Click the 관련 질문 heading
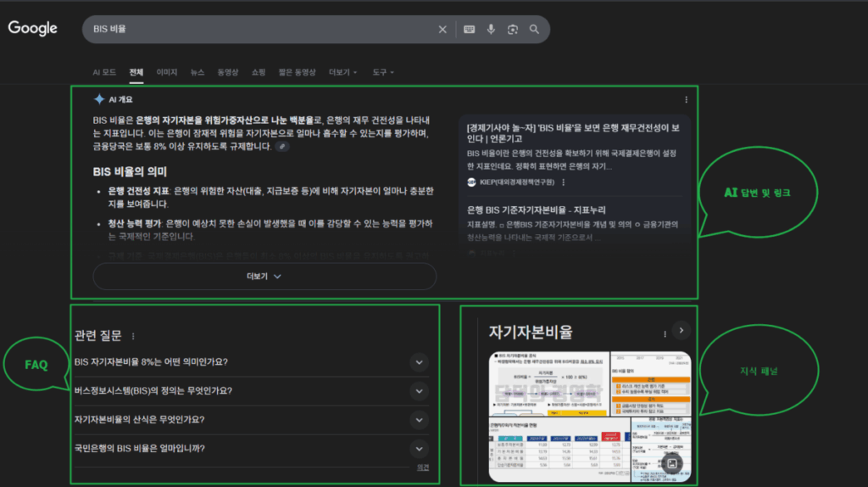 (98, 336)
